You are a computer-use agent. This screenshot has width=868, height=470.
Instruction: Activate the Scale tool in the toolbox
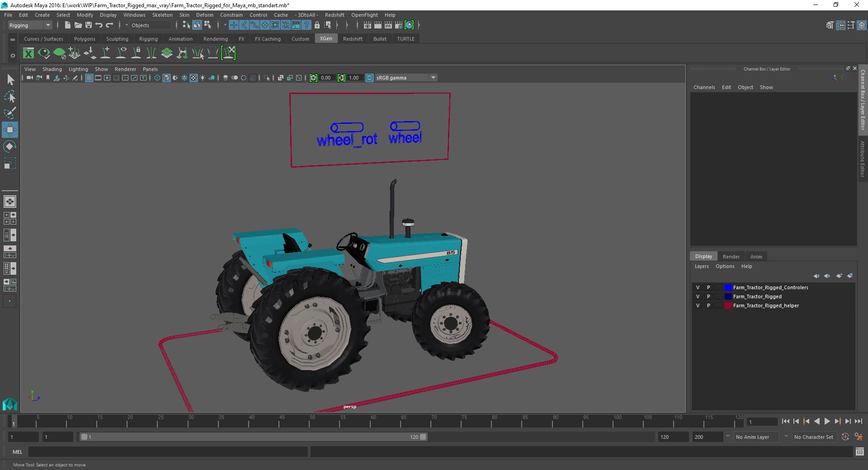10,163
